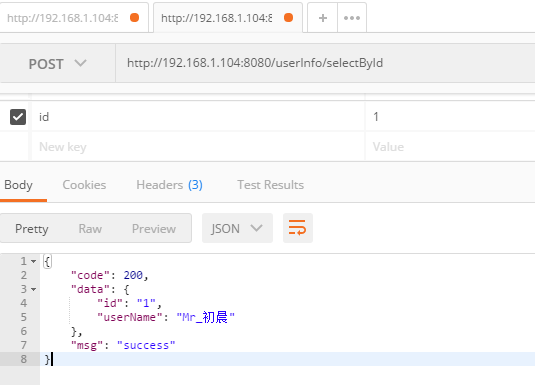The height and width of the screenshot is (385, 535).
Task: Open the tab options ellipsis menu
Action: 352,18
